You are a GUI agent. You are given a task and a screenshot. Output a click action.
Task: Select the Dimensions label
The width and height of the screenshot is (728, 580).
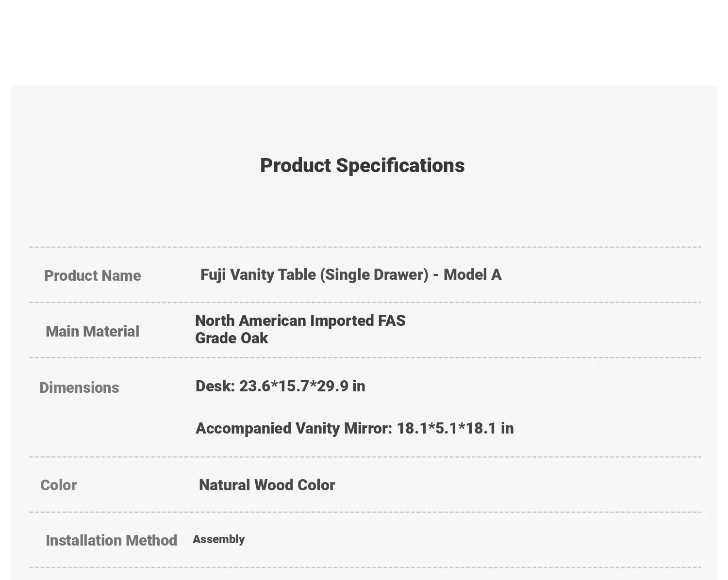click(79, 387)
